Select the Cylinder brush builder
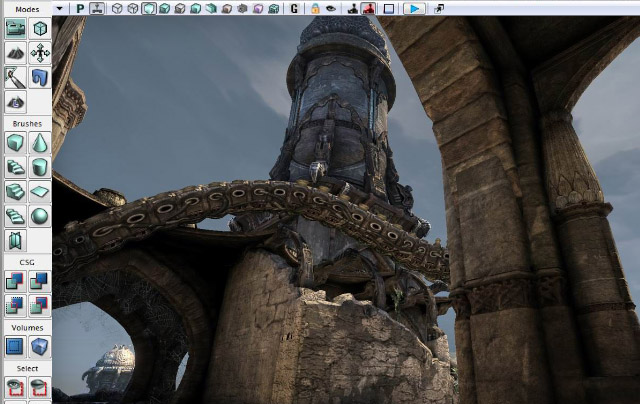This screenshot has width=640, height=404. [40, 167]
